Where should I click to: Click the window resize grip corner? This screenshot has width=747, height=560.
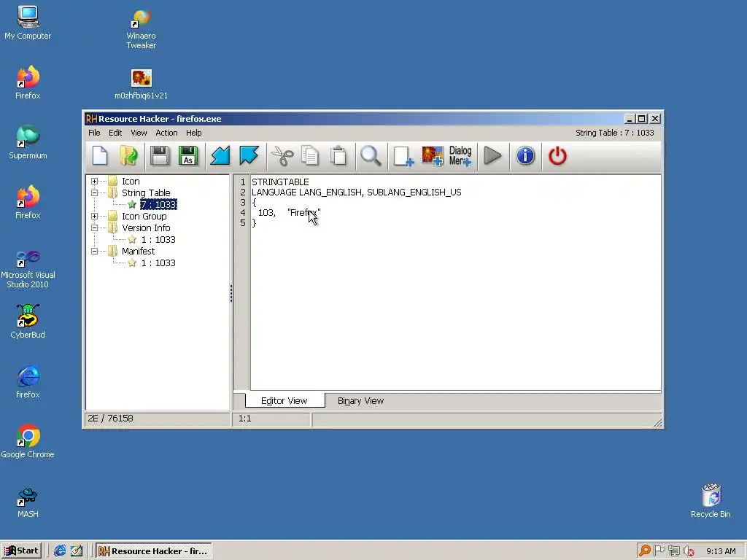[x=657, y=423]
